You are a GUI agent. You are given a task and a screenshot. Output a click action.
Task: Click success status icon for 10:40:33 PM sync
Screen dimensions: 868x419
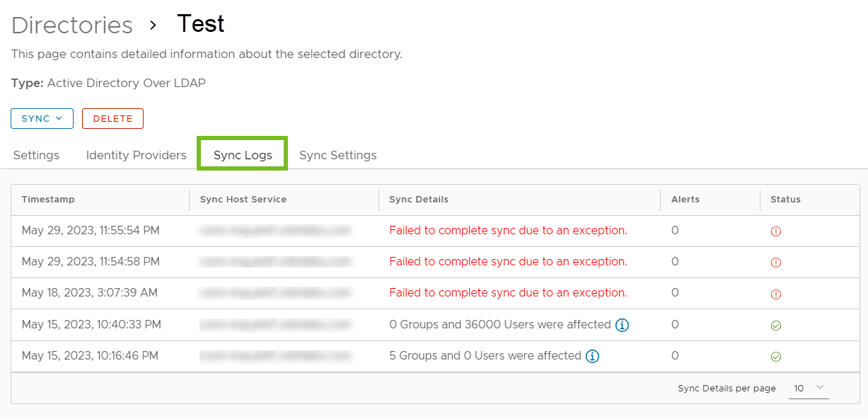(775, 326)
